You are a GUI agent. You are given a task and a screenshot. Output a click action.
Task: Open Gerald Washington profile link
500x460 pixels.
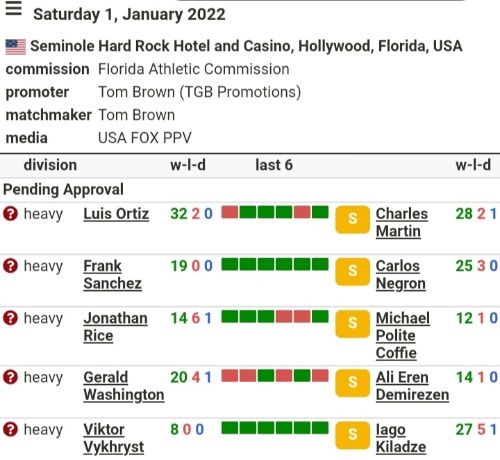pos(124,386)
